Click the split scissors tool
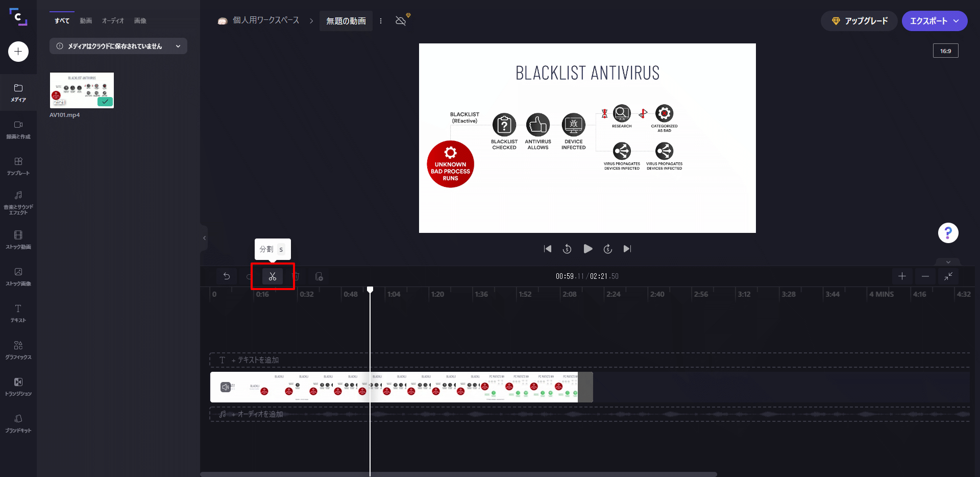Image resolution: width=980 pixels, height=477 pixels. tap(273, 276)
